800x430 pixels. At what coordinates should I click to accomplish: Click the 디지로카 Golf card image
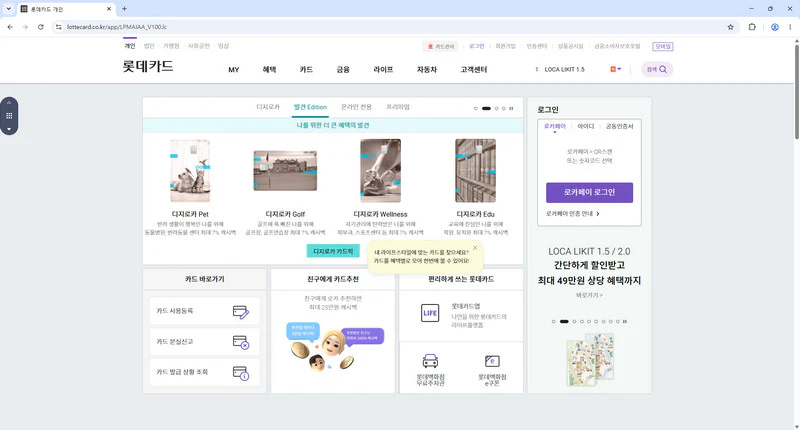(x=285, y=170)
